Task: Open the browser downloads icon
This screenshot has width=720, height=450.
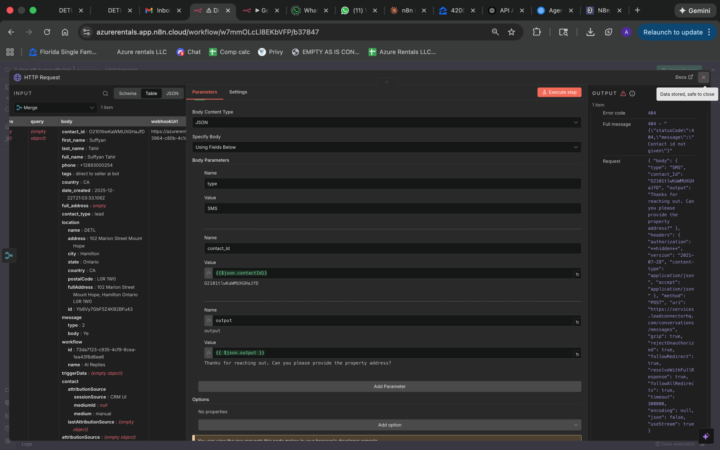Action: point(591,32)
